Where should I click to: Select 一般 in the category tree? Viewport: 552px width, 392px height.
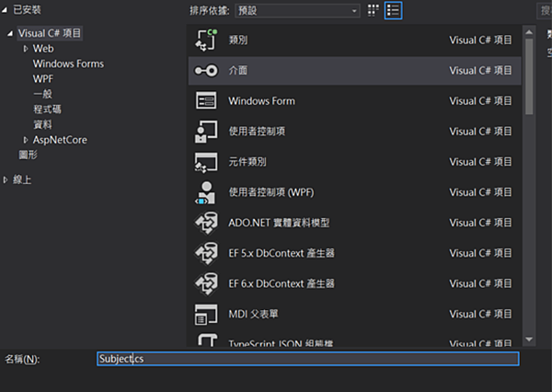pyautogui.click(x=42, y=94)
